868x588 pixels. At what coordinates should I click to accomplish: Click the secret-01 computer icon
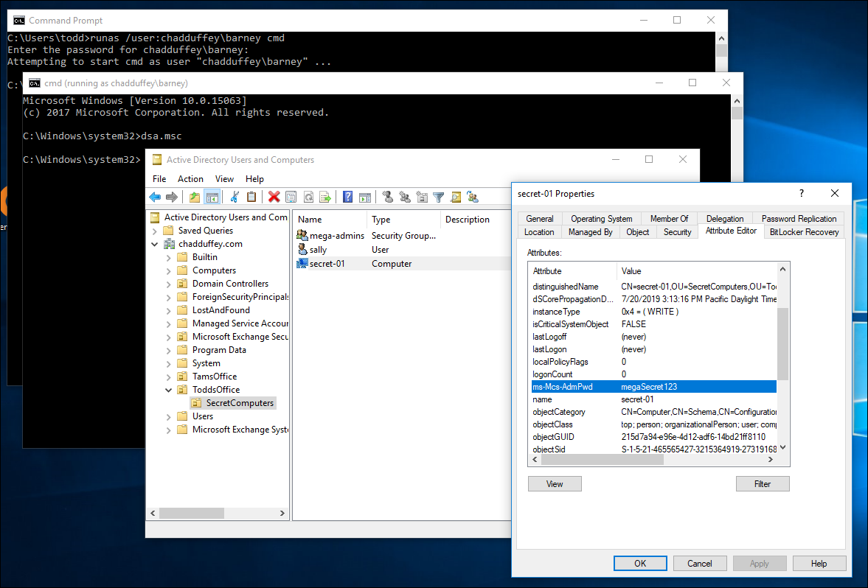tap(302, 264)
